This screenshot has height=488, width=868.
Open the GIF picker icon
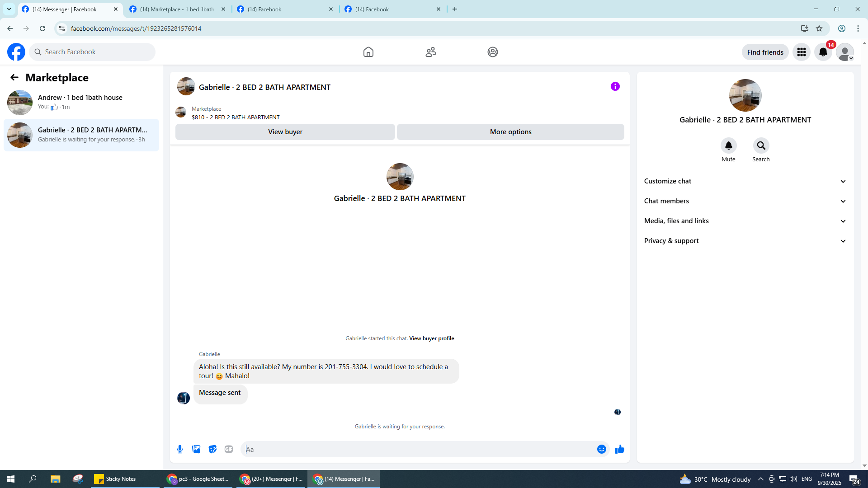(229, 449)
